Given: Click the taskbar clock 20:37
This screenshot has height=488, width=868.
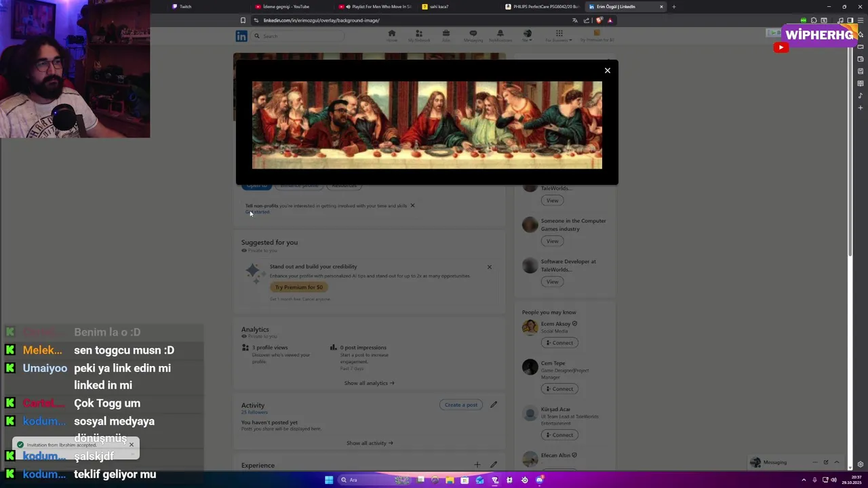Looking at the screenshot, I should (851, 480).
